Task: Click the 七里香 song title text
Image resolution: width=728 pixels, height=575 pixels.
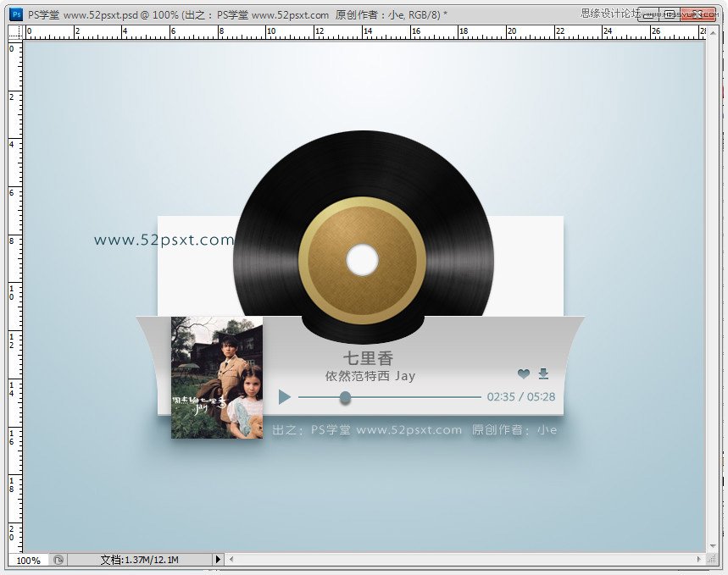Action: [x=368, y=358]
